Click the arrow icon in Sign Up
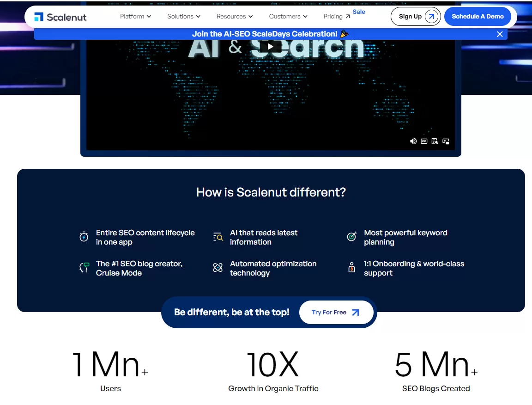The width and height of the screenshot is (532, 405). coord(431,16)
